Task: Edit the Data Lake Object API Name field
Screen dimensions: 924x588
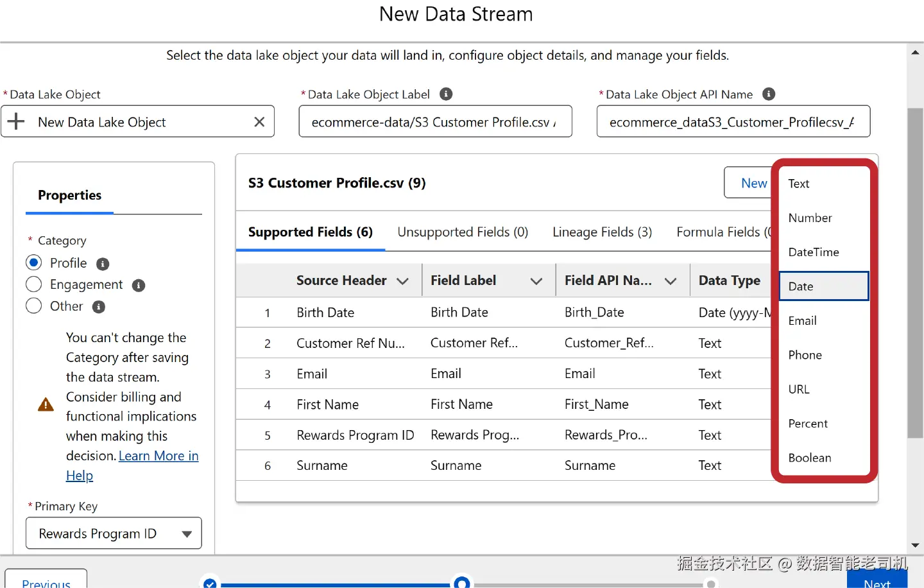Action: 733,121
